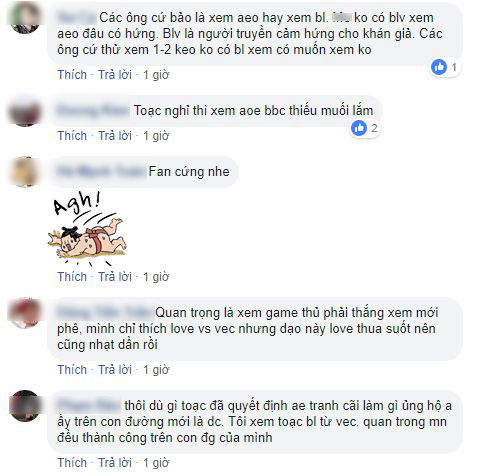495x474 pixels.
Task: Reply to the 'love vs vec' comment
Action: coord(115,370)
